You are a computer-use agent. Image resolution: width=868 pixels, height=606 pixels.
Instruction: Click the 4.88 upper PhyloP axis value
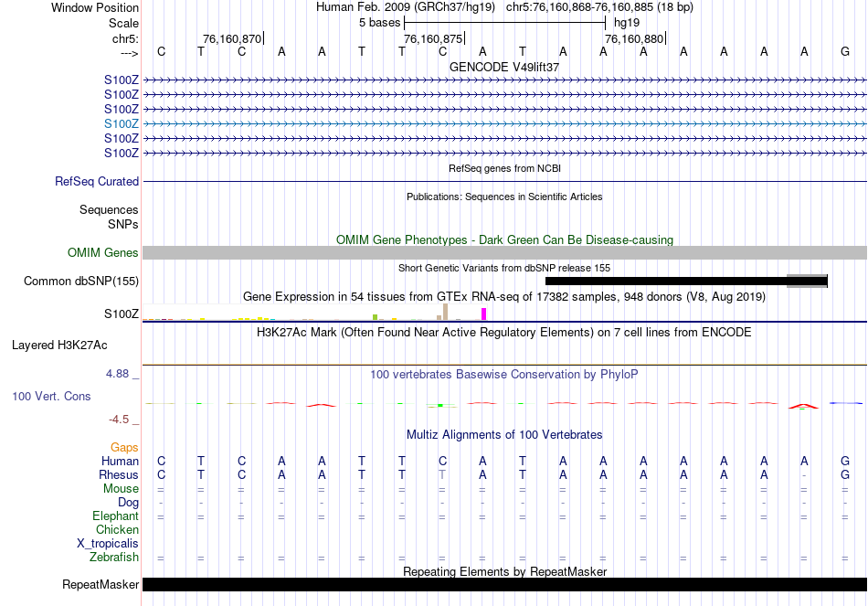(x=117, y=374)
